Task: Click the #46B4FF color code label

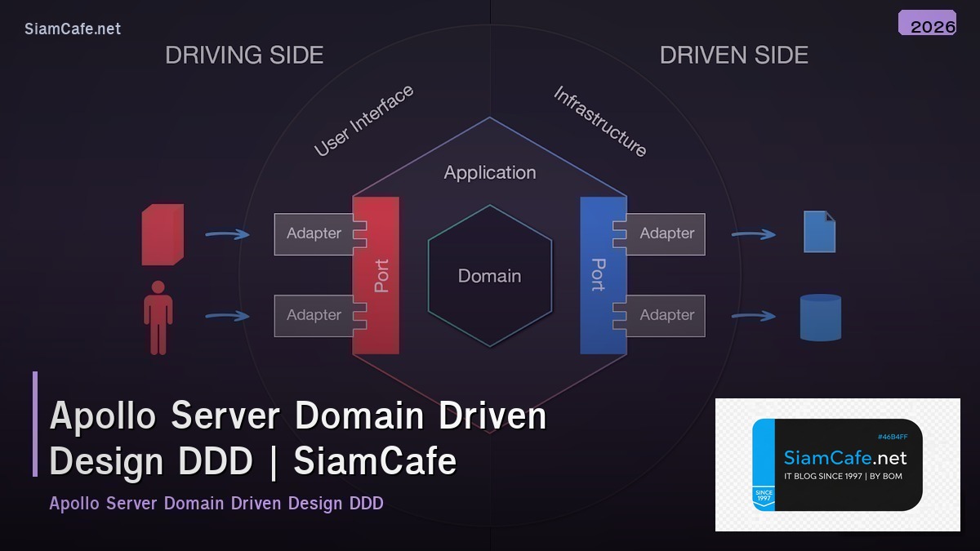Action: (894, 436)
